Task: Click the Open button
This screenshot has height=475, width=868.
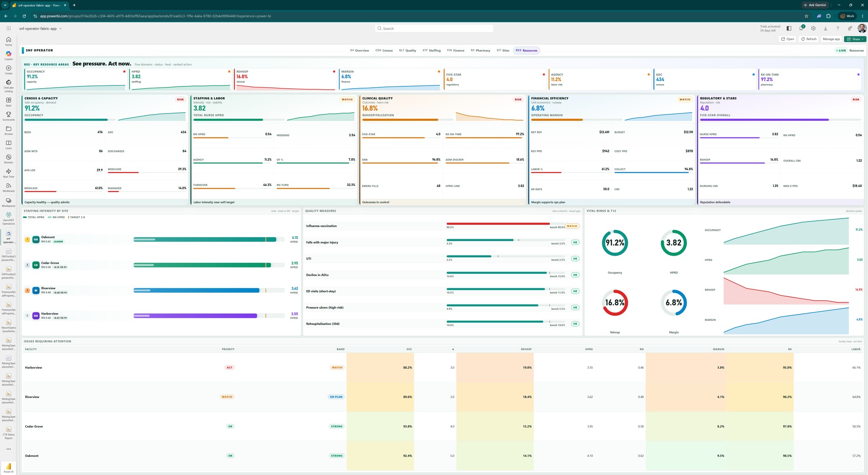Action: [x=788, y=39]
